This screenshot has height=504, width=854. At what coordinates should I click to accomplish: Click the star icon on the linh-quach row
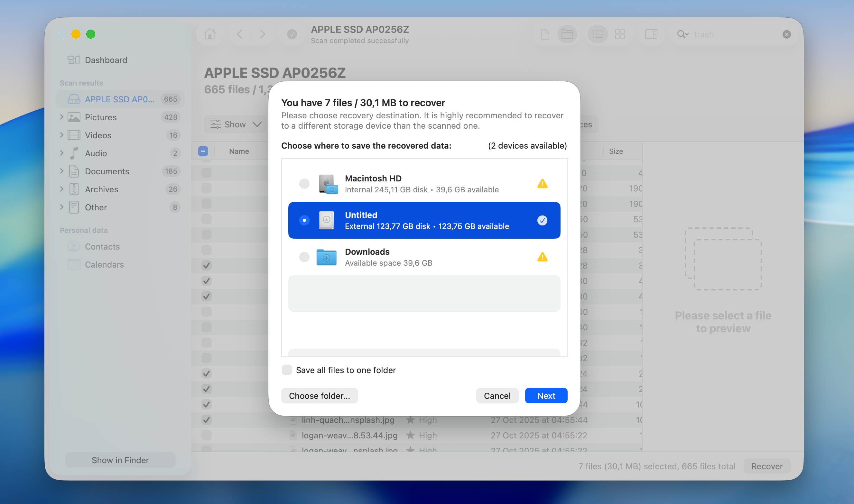click(x=410, y=420)
